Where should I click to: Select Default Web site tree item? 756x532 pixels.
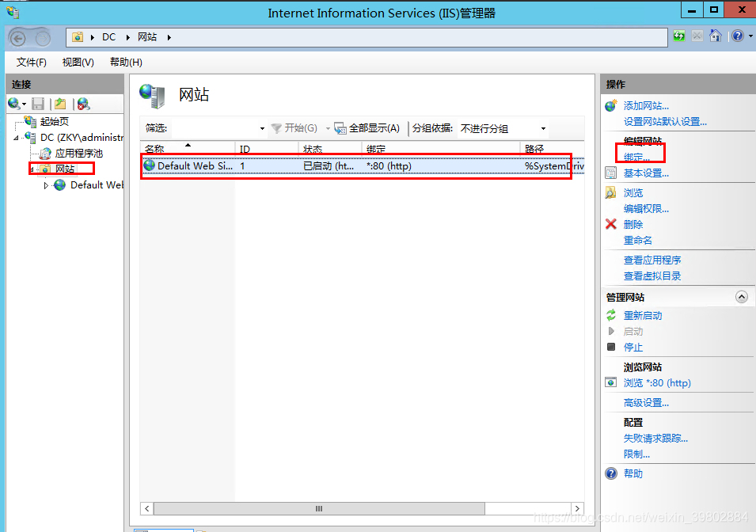97,185
